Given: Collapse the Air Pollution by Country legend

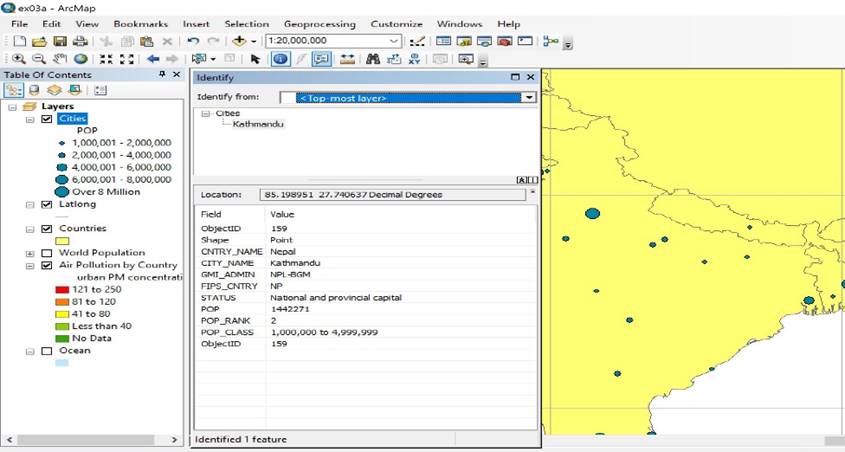Looking at the screenshot, I should (30, 266).
